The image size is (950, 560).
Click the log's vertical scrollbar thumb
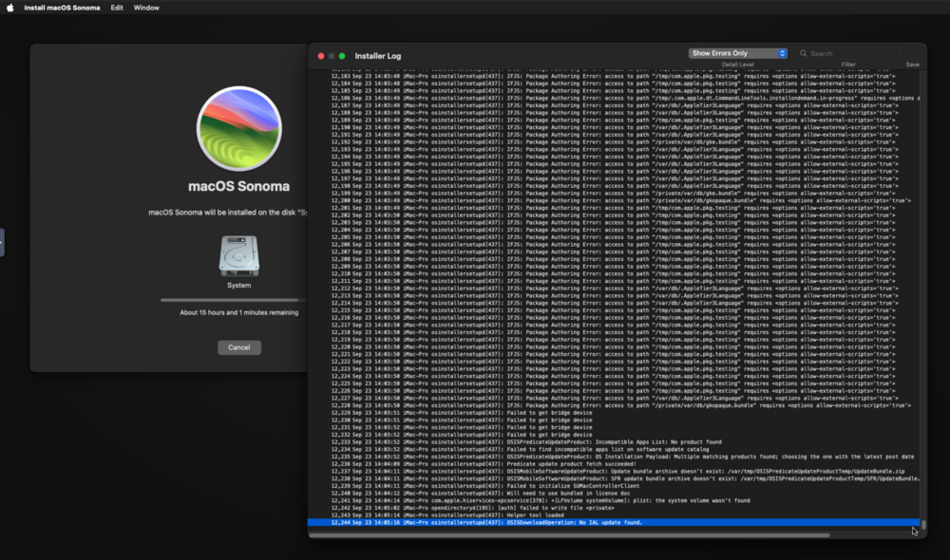[x=923, y=524]
